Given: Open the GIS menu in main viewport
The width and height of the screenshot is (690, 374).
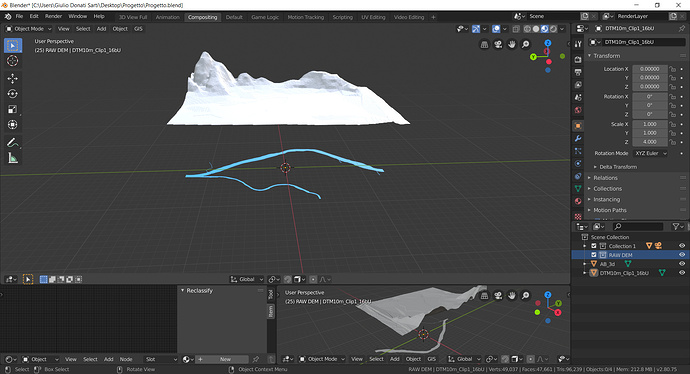Looking at the screenshot, I should [x=138, y=29].
